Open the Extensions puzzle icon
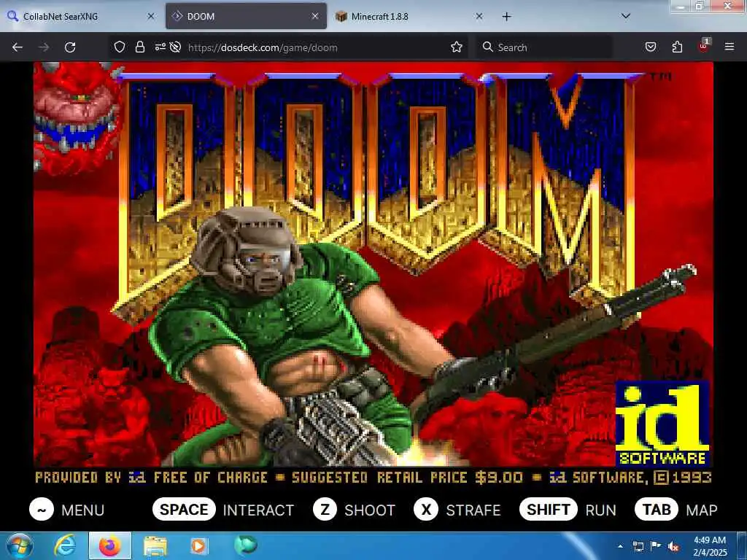Screen dimensions: 747x560 point(677,47)
